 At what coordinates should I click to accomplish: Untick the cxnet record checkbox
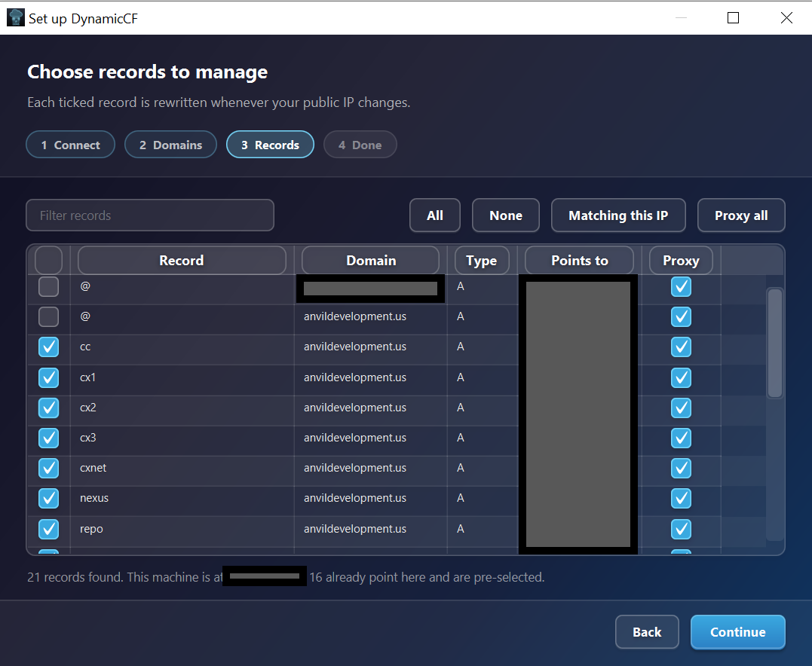click(49, 468)
